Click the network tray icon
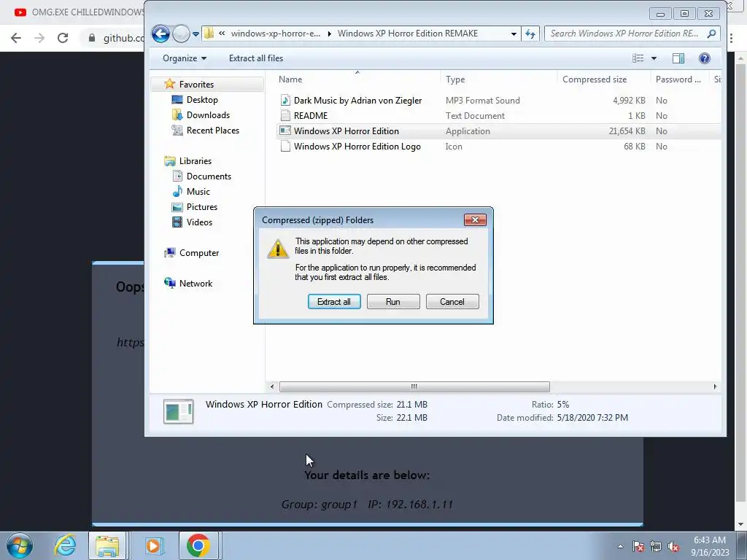The width and height of the screenshot is (747, 560). (656, 546)
